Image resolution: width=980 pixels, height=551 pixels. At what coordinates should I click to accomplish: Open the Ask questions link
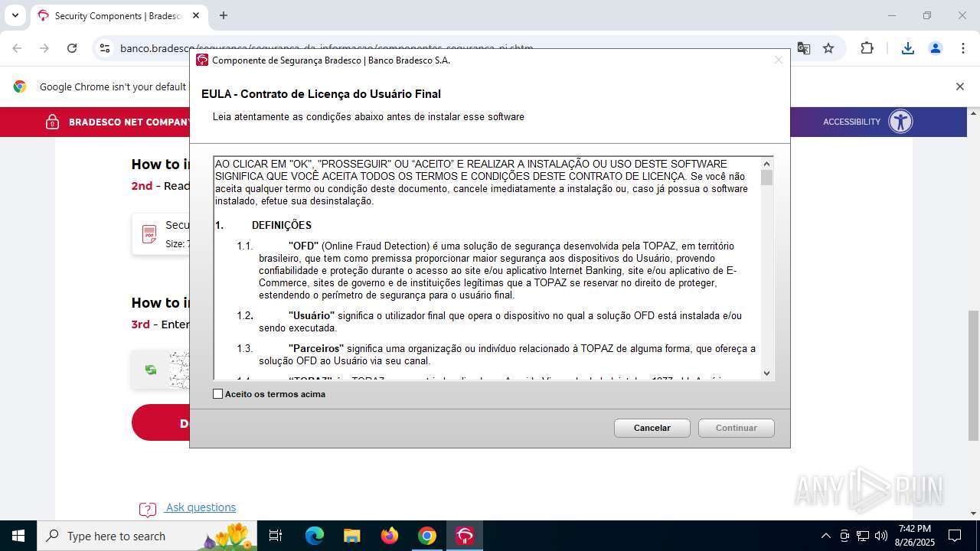pyautogui.click(x=201, y=507)
